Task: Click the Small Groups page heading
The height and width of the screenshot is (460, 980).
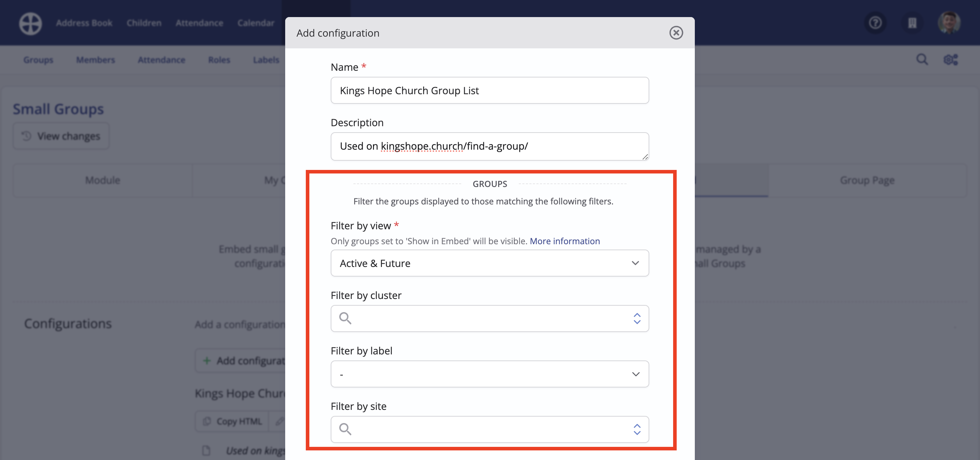Action: tap(58, 109)
